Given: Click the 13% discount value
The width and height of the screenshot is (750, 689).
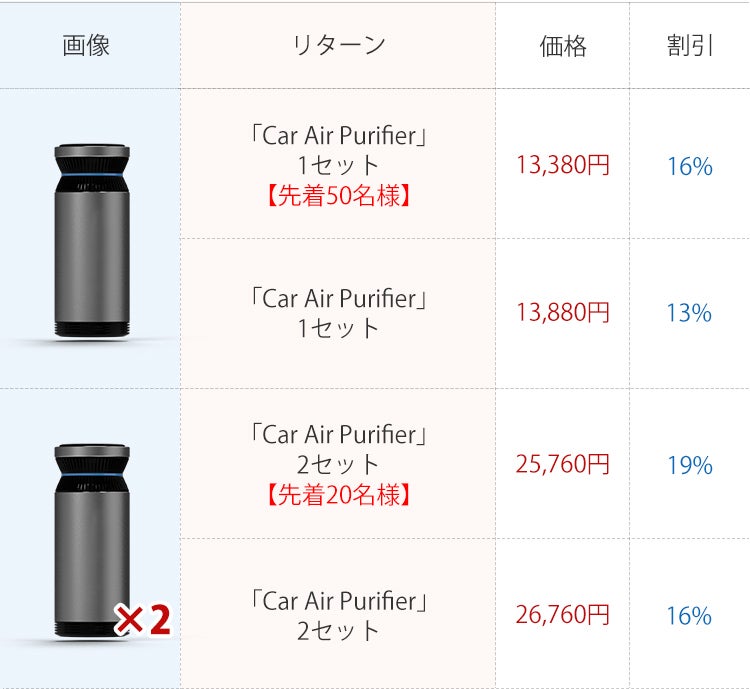Looking at the screenshot, I should pos(689,314).
